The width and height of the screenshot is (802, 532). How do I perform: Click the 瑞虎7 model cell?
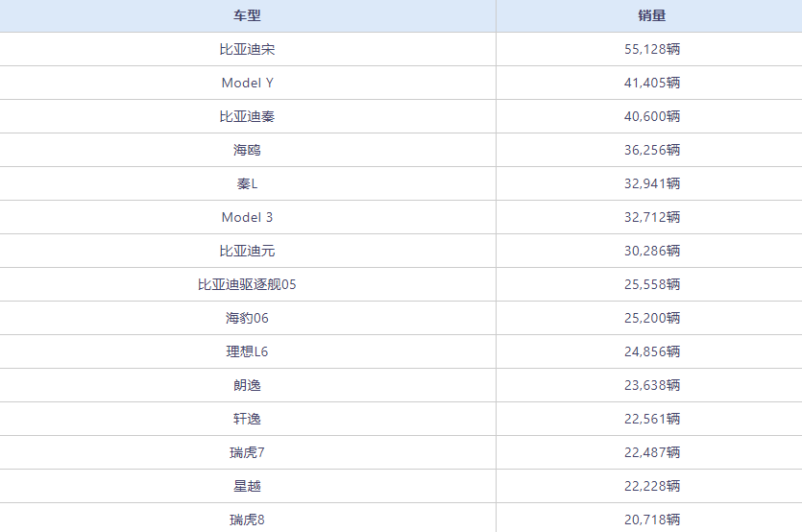coord(247,452)
